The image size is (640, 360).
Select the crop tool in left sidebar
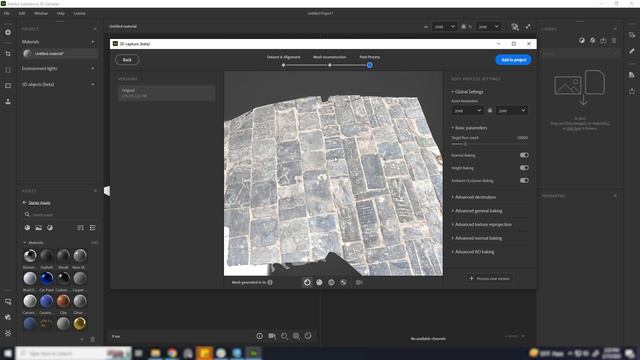click(8, 53)
